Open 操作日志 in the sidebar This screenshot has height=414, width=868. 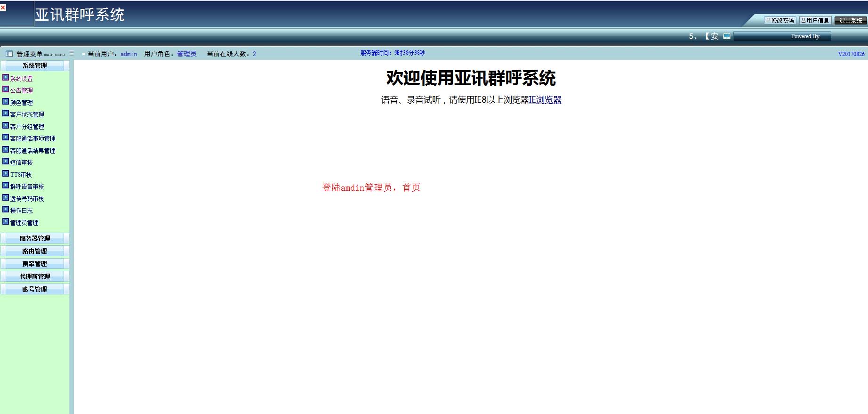coord(22,211)
